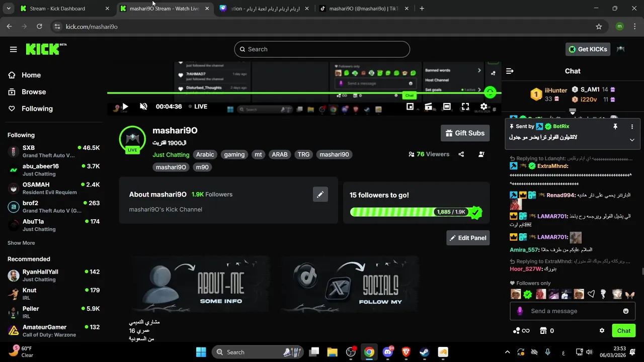Screen dimensions: 644x362
Task: Bookmark this page with star icon
Action: click(599, 27)
